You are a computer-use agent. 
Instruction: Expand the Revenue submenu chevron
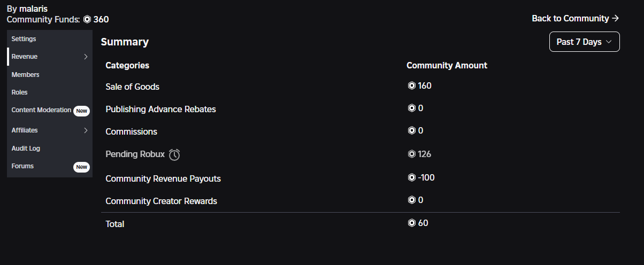click(x=86, y=57)
